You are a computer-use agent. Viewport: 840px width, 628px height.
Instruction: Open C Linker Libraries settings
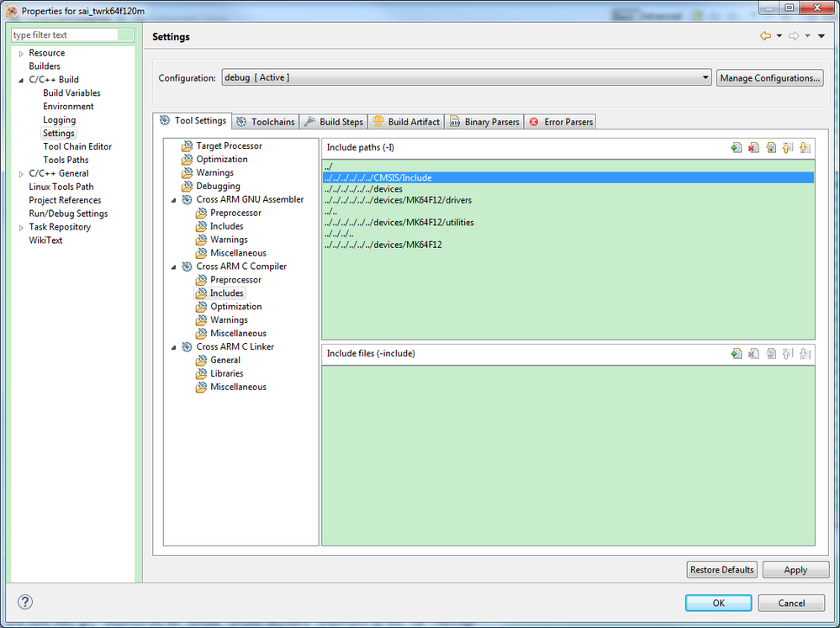click(227, 373)
